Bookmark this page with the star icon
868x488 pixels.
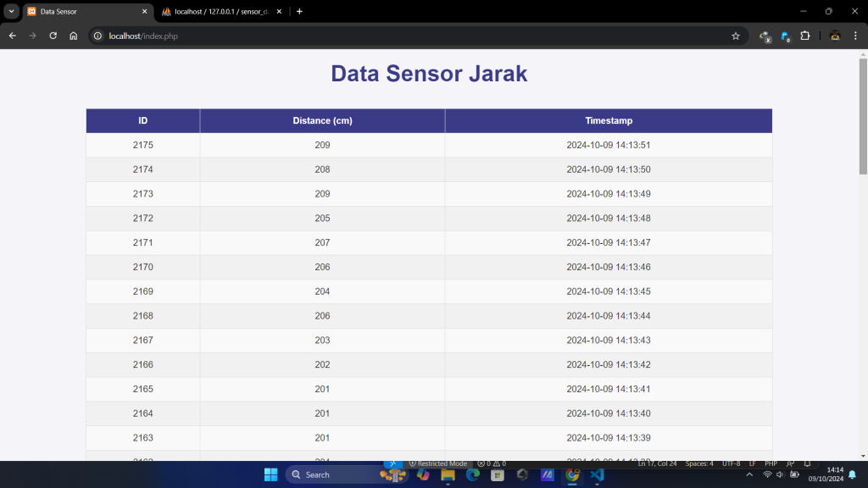coord(736,36)
